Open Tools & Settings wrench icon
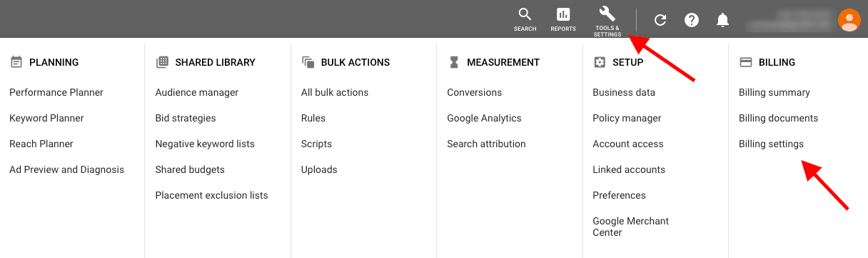This screenshot has height=258, width=868. click(x=607, y=14)
